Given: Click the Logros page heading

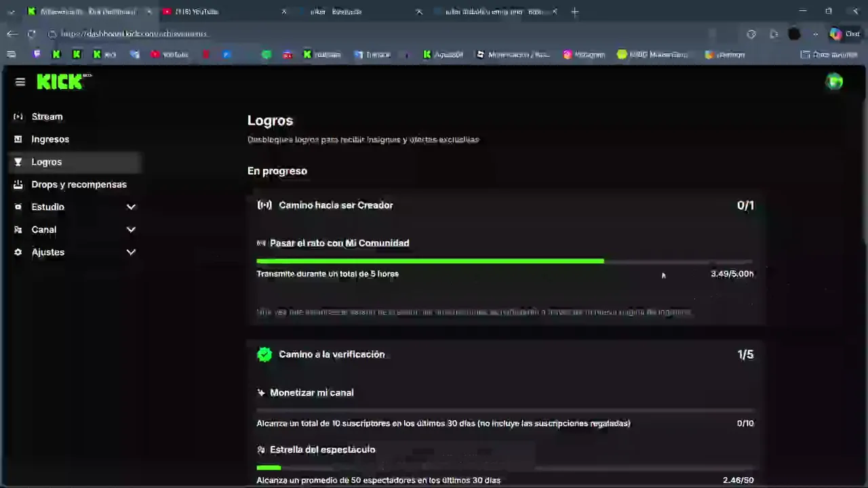Looking at the screenshot, I should point(270,121).
